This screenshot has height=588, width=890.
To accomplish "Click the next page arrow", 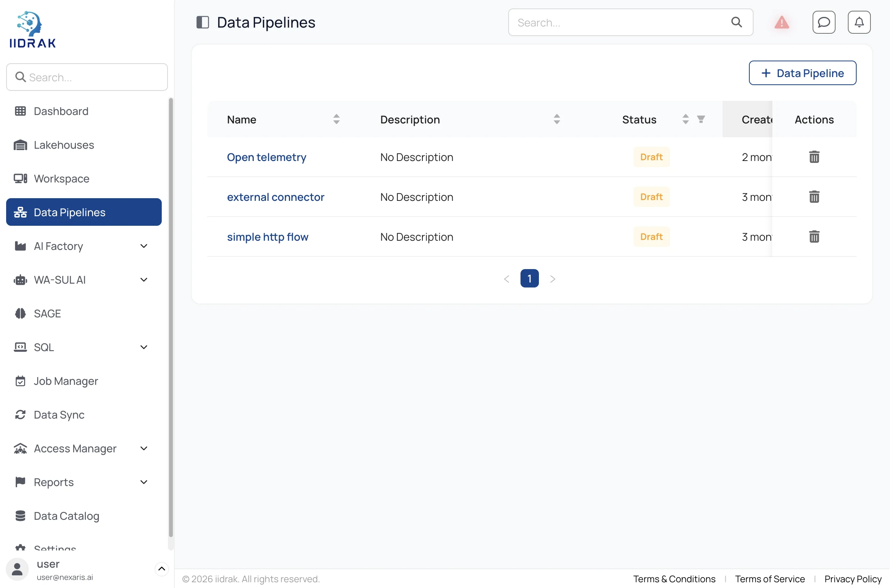I will pyautogui.click(x=552, y=279).
